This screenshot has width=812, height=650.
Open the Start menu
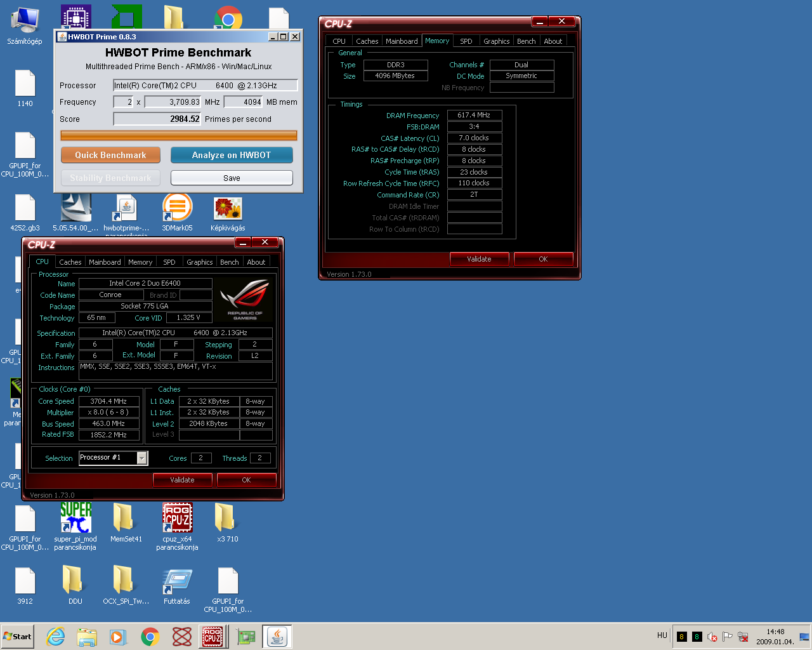(17, 637)
